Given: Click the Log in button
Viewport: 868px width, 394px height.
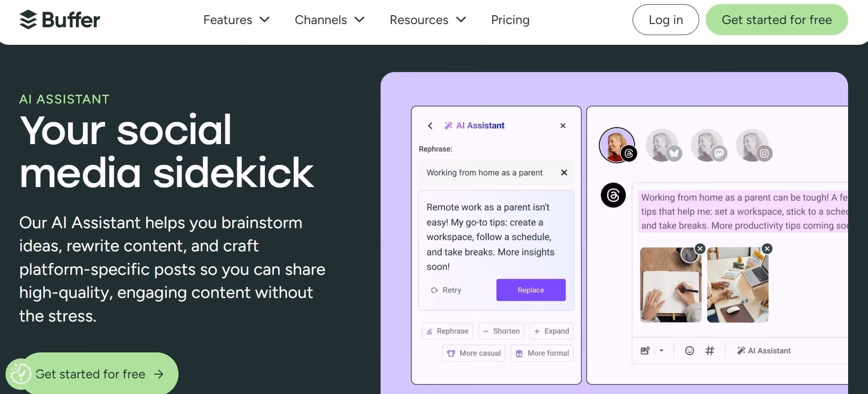Looking at the screenshot, I should click(x=665, y=20).
